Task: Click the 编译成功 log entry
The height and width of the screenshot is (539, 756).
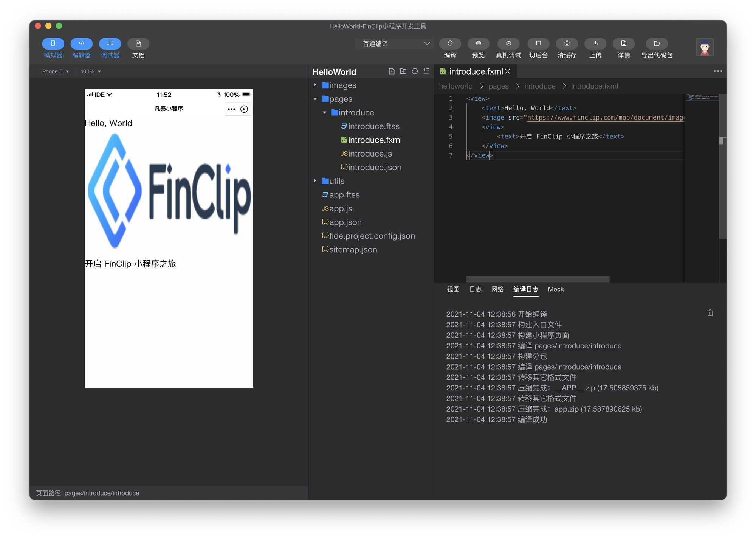Action: pos(496,419)
